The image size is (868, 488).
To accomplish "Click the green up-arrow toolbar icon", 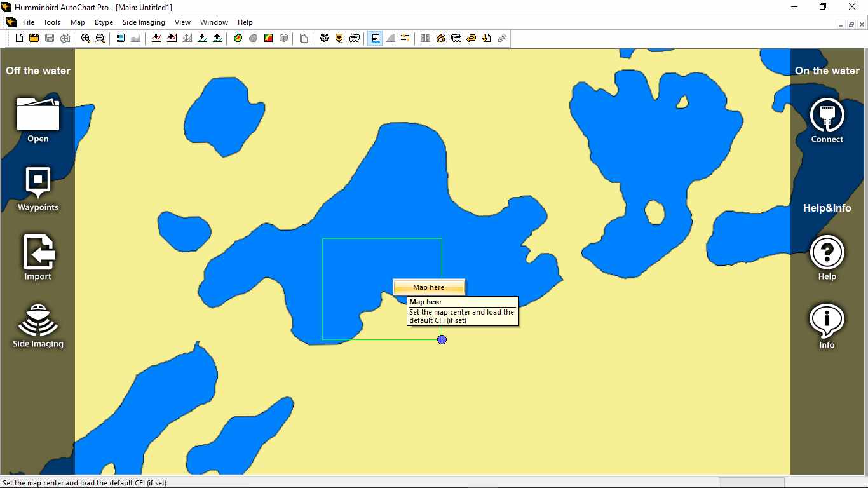I will coord(217,38).
